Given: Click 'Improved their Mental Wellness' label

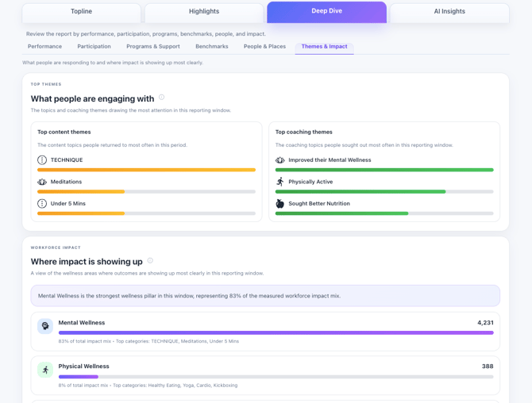Looking at the screenshot, I should pyautogui.click(x=330, y=160).
